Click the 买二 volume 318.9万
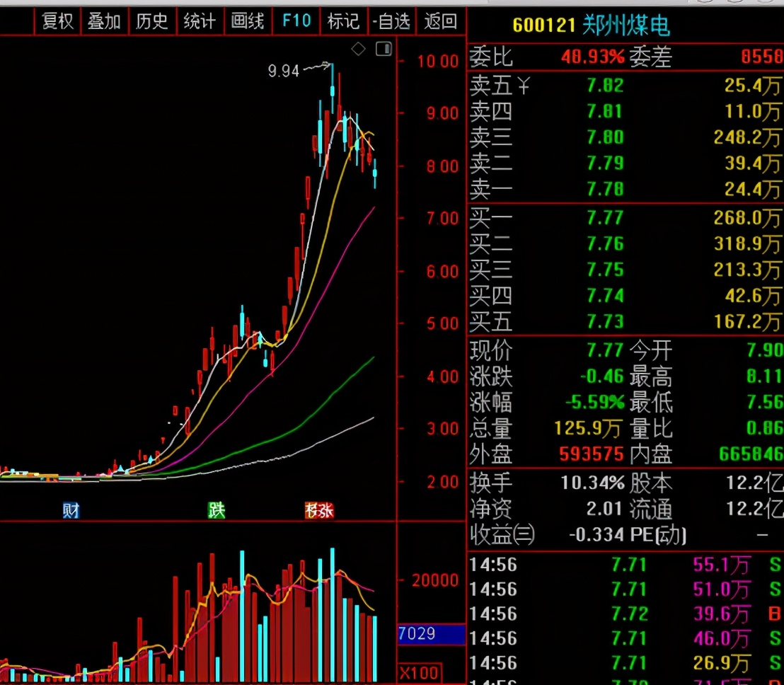This screenshot has height=685, width=784. coord(747,243)
